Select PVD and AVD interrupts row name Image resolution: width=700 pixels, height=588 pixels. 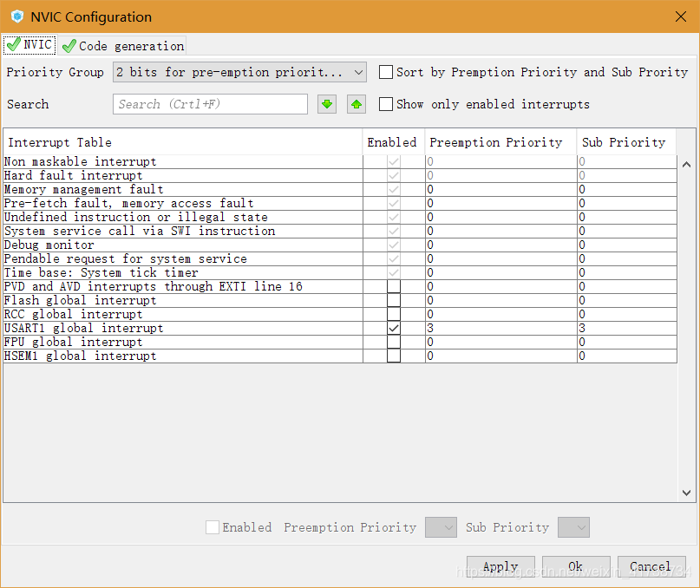point(154,286)
